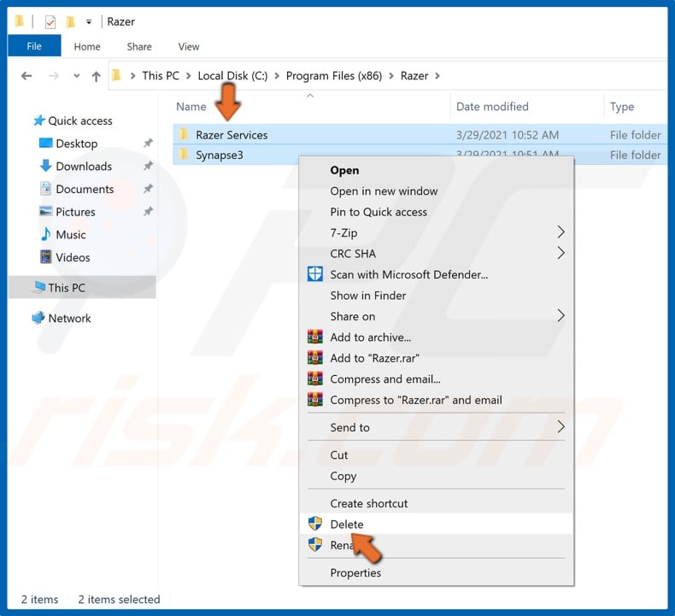Image resolution: width=675 pixels, height=616 pixels.
Task: Choose Copy from context menu
Action: click(436, 476)
